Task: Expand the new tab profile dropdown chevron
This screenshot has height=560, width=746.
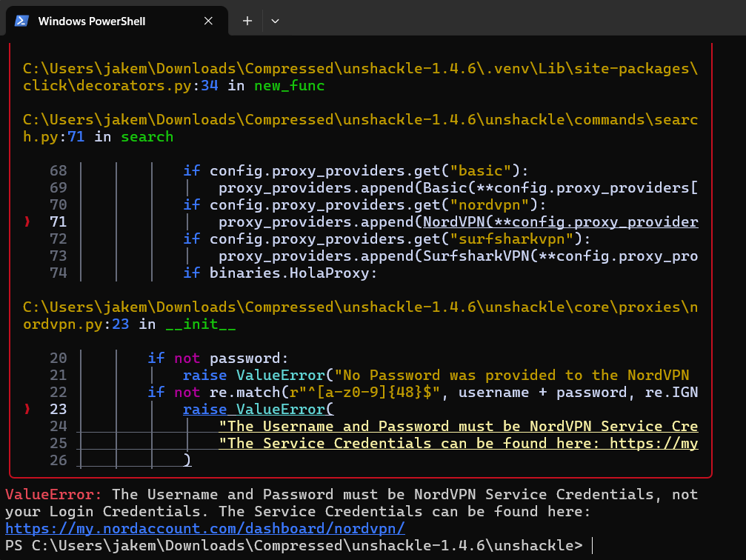Action: pos(275,21)
